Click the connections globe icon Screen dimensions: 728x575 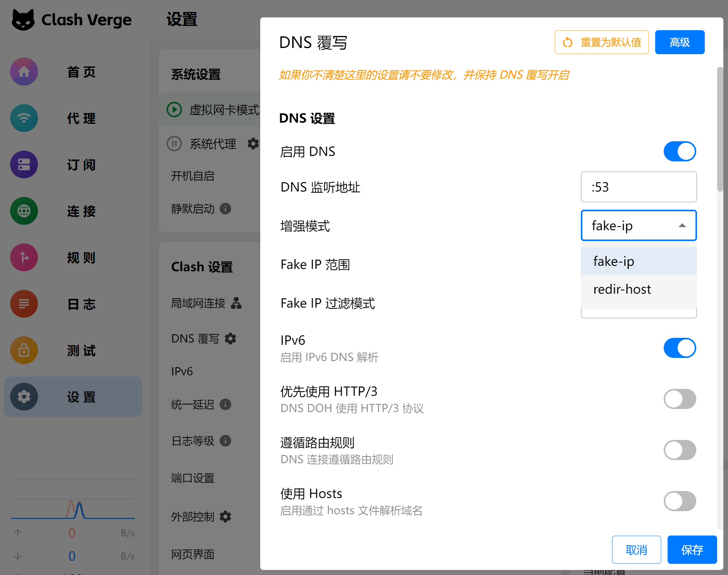pos(24,211)
